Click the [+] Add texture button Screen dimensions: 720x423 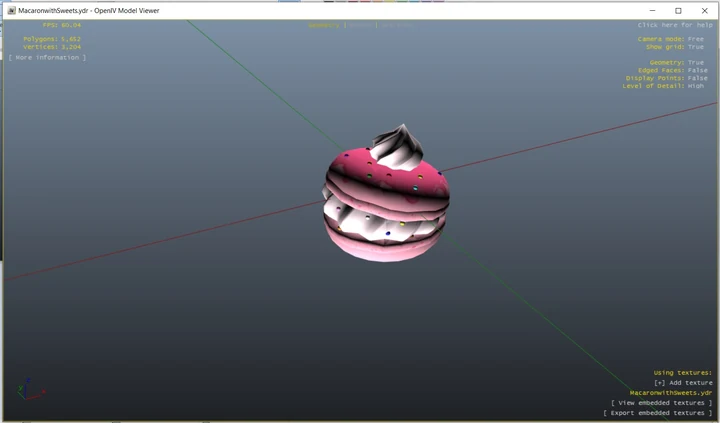[x=683, y=383]
